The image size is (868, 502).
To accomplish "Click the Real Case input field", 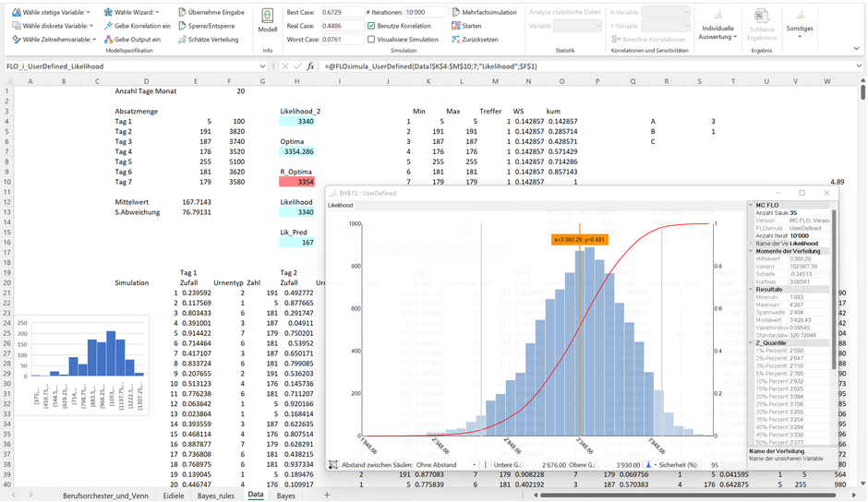I will (343, 26).
